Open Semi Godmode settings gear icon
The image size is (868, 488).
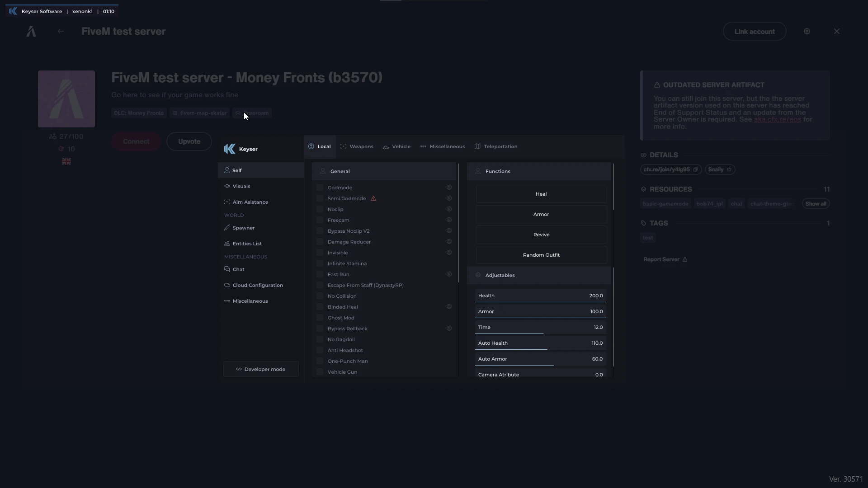(x=449, y=198)
